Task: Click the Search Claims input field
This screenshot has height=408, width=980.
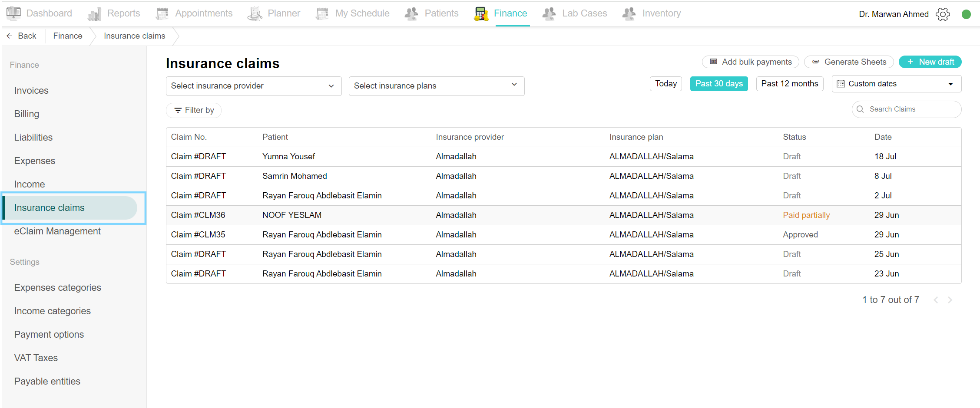Action: (x=910, y=109)
